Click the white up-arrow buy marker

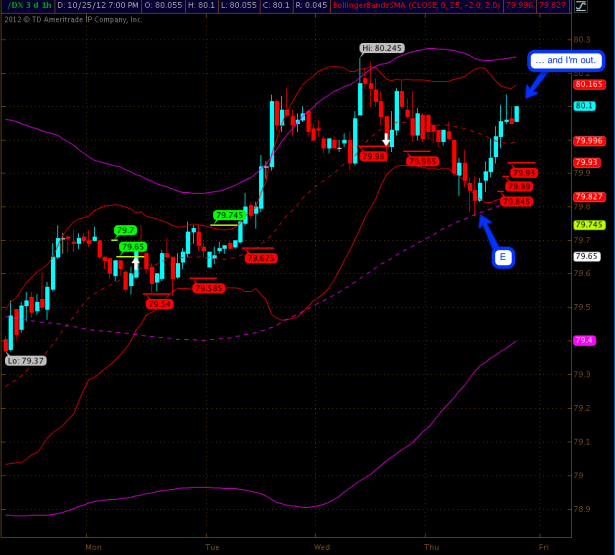click(136, 260)
